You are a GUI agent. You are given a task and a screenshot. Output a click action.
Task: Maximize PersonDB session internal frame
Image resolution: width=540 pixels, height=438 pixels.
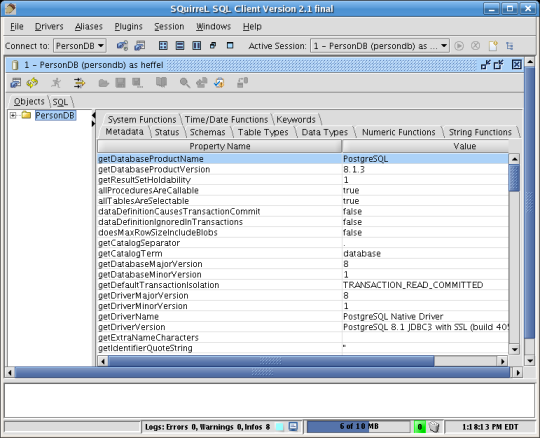pos(499,64)
